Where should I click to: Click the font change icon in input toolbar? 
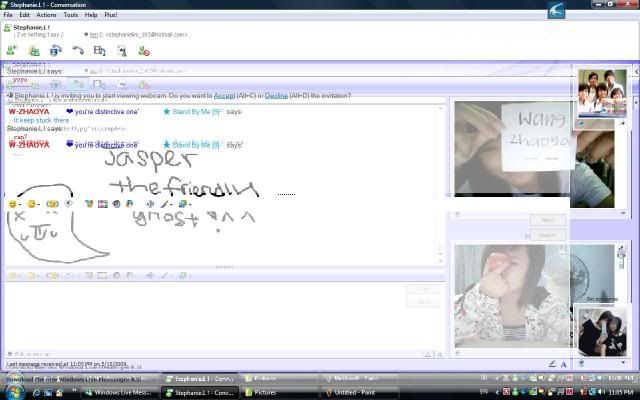[150, 204]
